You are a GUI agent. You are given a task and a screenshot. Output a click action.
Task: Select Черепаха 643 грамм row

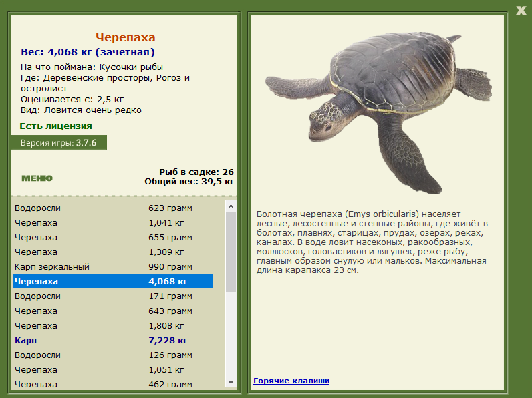(x=113, y=311)
